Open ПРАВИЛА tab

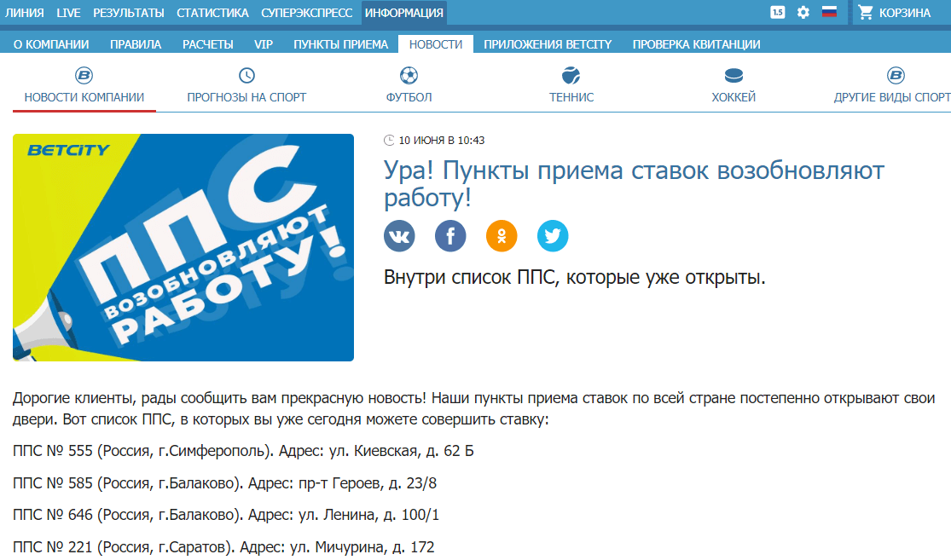(x=136, y=44)
